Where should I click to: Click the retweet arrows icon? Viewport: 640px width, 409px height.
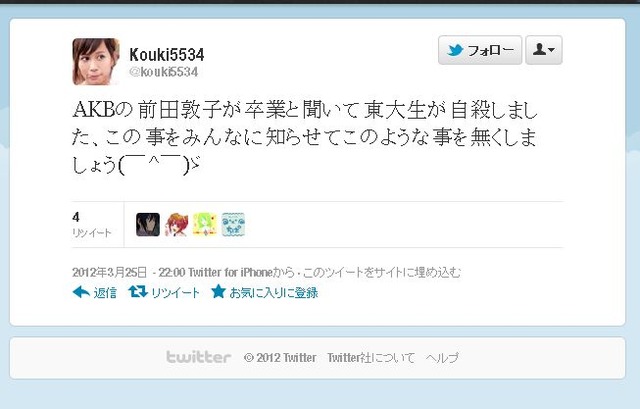click(x=138, y=292)
